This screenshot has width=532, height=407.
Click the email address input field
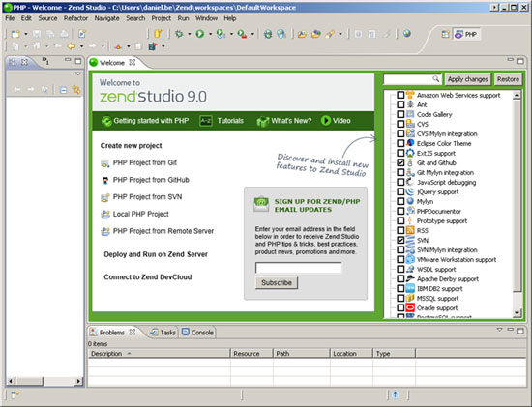coord(298,268)
